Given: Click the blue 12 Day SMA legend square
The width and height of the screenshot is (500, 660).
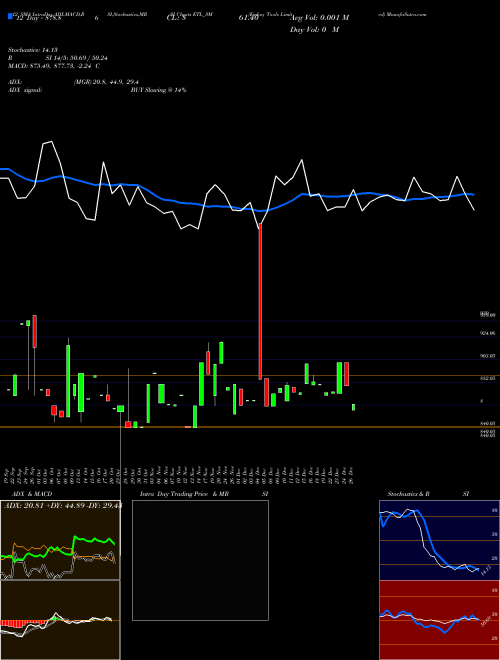Looking at the screenshot, I should pyautogui.click(x=10, y=17).
